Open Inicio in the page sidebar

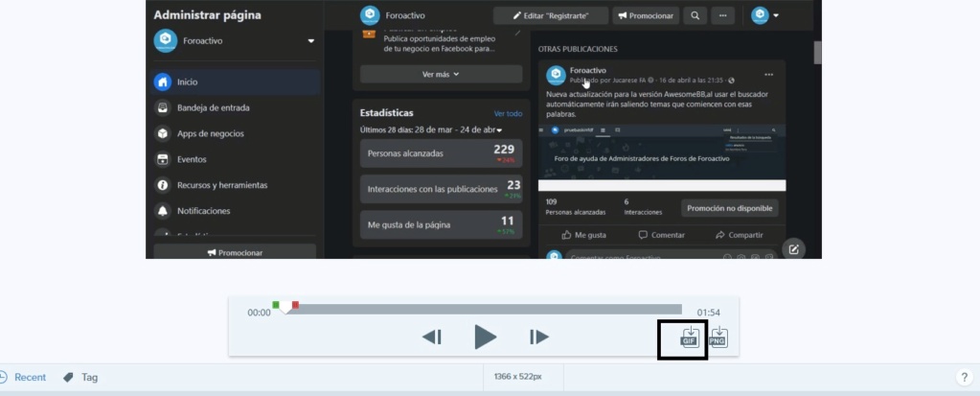237,82
